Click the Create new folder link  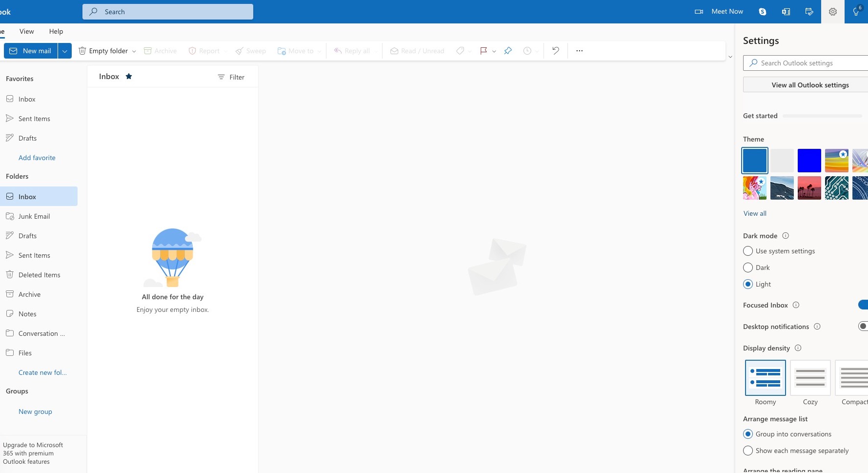(42, 372)
